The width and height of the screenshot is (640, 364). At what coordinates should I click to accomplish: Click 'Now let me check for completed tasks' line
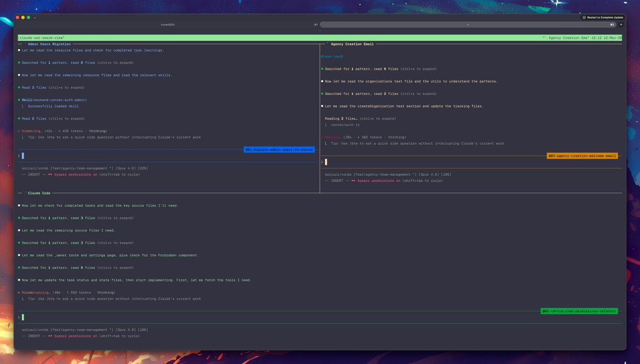tap(100, 205)
